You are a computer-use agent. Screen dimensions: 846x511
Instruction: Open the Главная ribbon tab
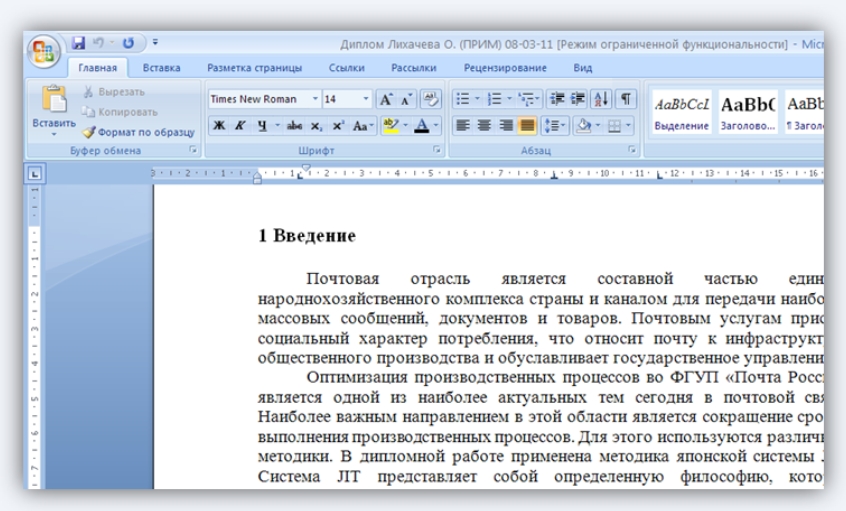point(97,68)
